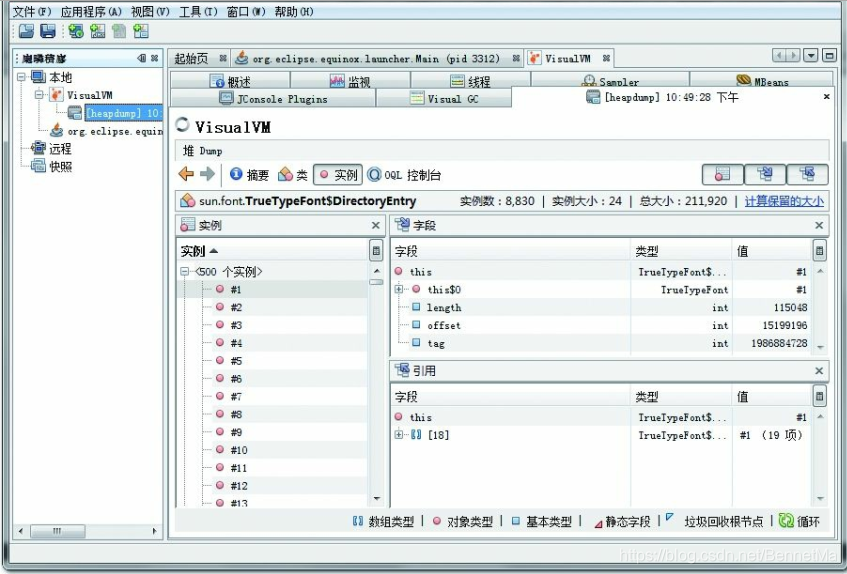Toggle the fields panel view button
This screenshot has width=847, height=574.
[x=765, y=174]
